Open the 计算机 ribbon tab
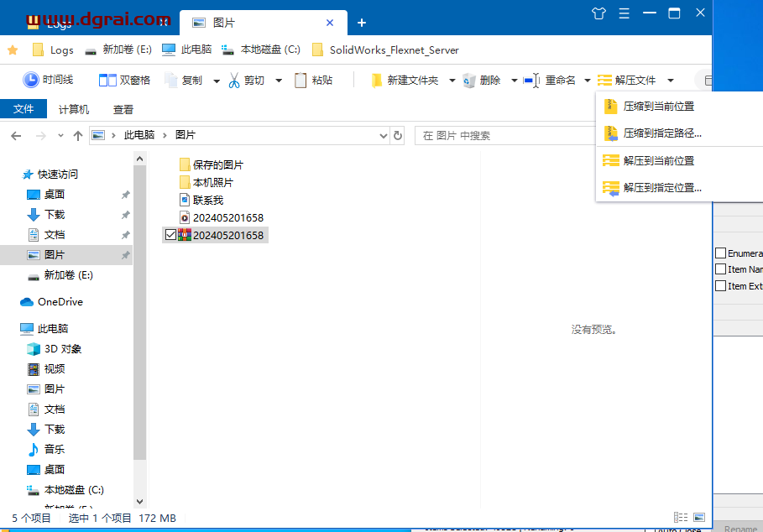763x532 pixels. point(74,109)
